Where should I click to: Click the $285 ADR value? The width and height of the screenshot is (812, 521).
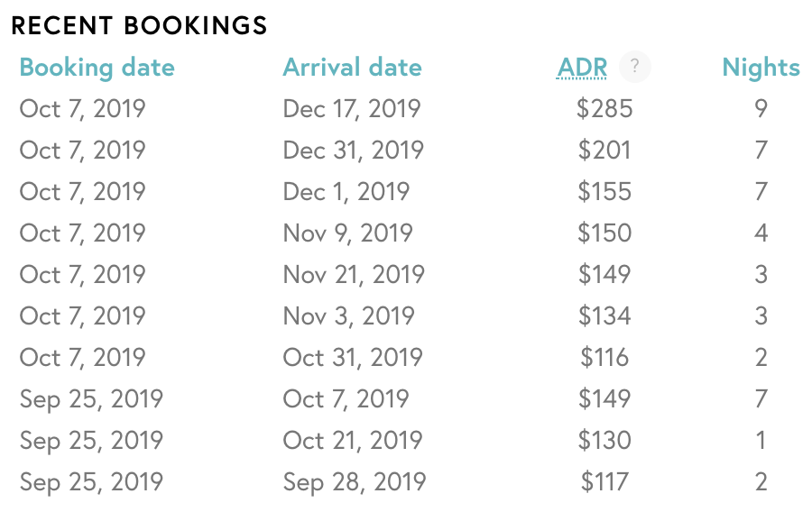(x=604, y=109)
